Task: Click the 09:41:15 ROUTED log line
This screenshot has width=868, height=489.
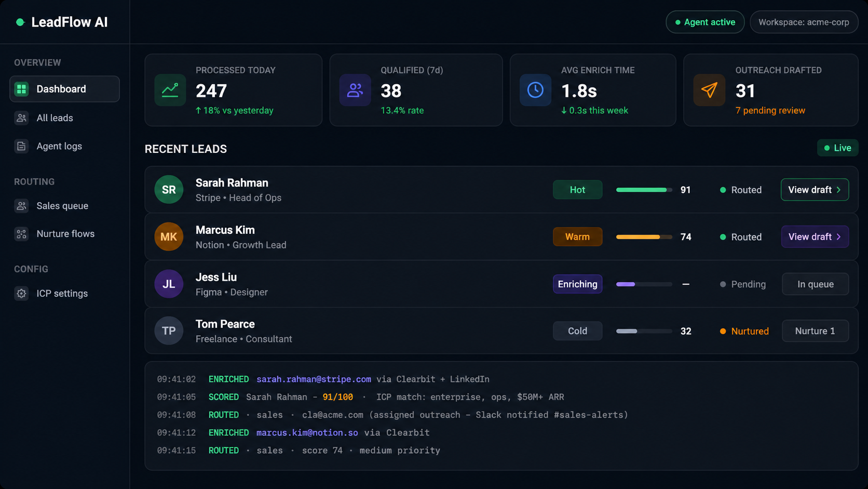Action: tap(299, 451)
